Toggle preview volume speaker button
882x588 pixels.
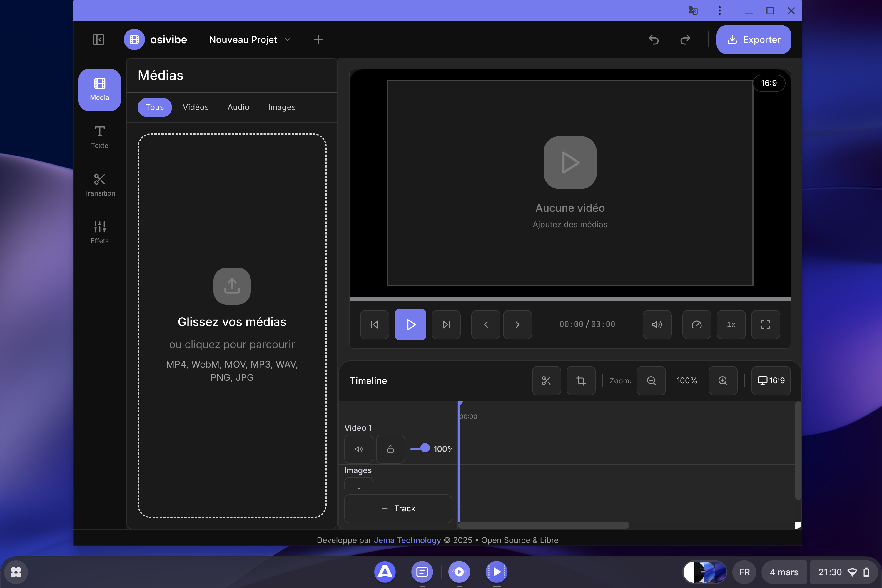coord(657,324)
